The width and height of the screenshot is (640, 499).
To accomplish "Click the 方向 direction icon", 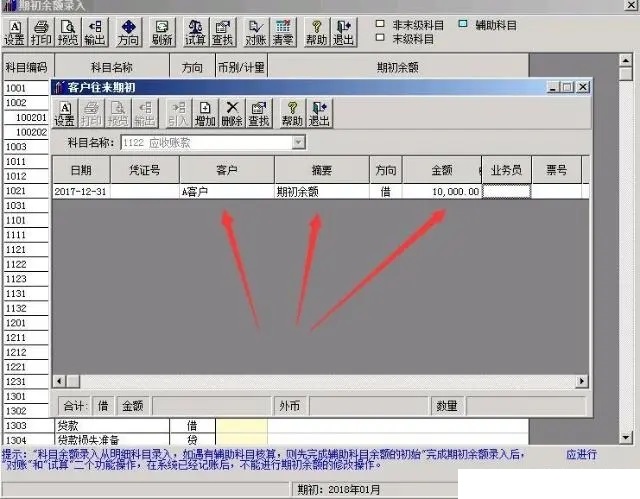I will click(129, 32).
